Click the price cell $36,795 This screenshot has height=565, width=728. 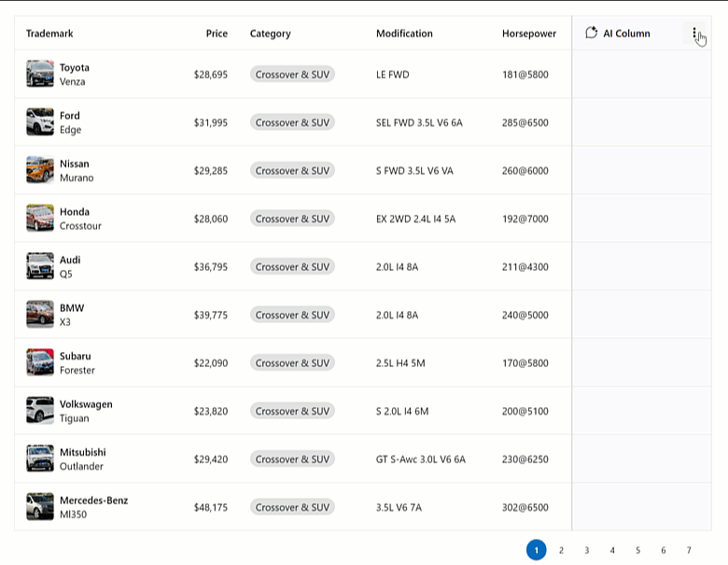click(211, 267)
